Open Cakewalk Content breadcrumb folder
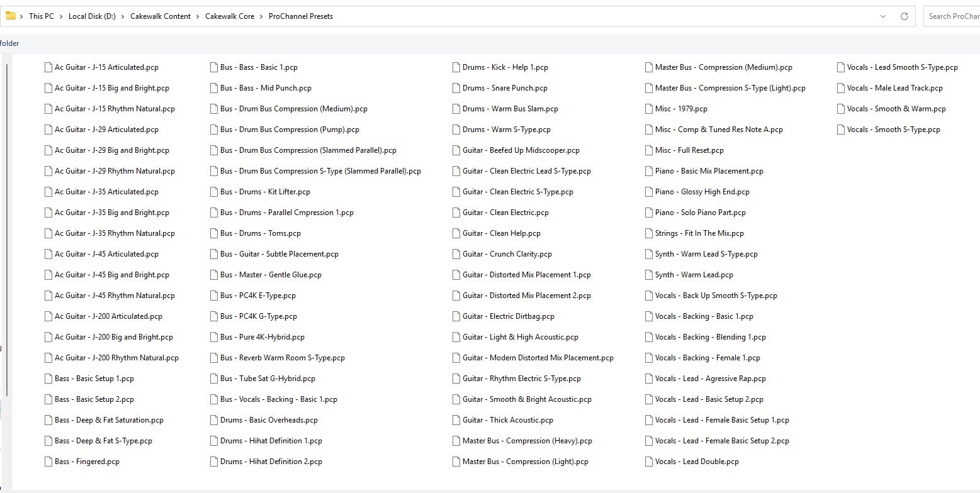 point(161,16)
